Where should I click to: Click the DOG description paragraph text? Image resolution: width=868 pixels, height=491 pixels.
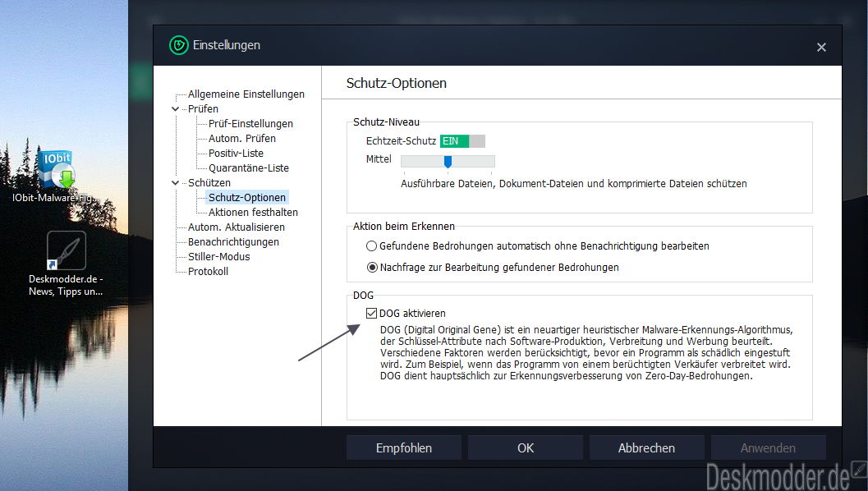click(x=586, y=352)
